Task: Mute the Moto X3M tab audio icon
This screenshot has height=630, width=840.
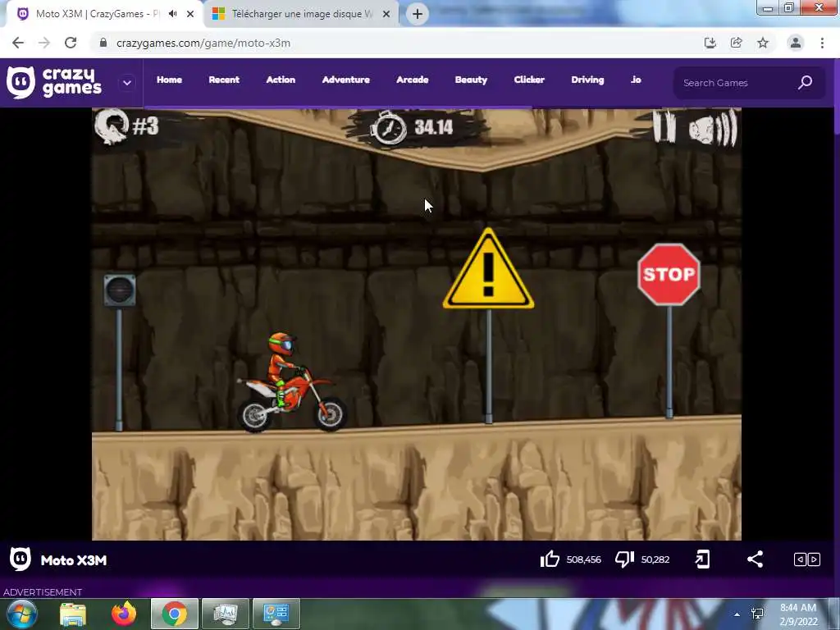Action: [172, 14]
